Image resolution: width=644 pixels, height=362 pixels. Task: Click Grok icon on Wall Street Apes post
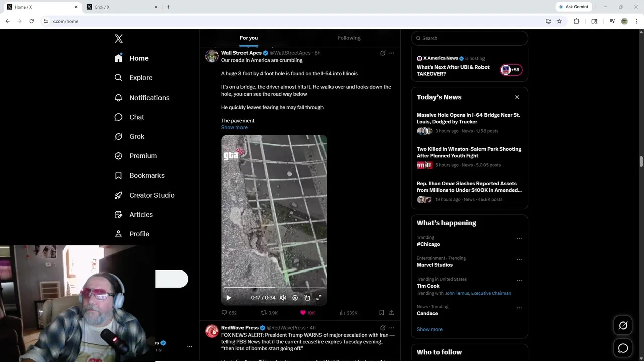(383, 53)
